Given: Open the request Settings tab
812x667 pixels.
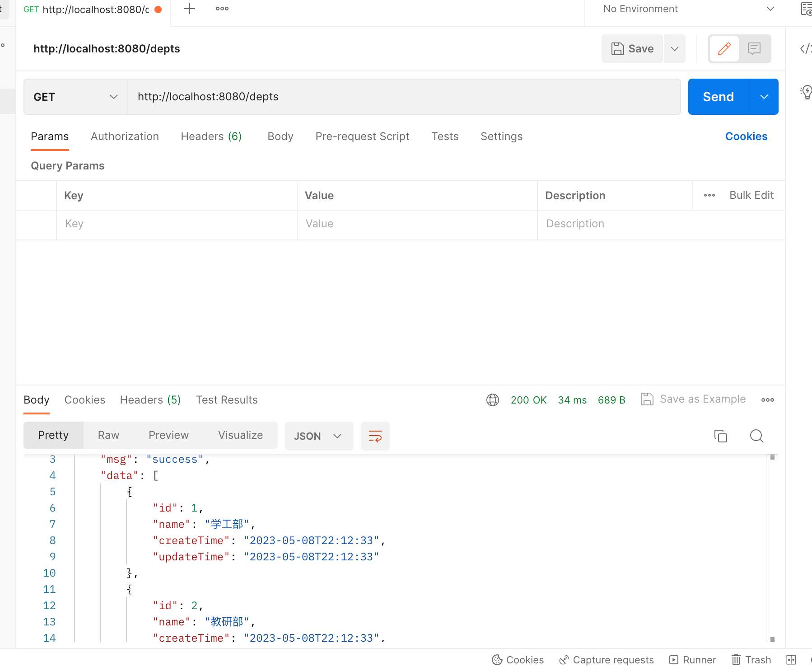Looking at the screenshot, I should pos(501,136).
